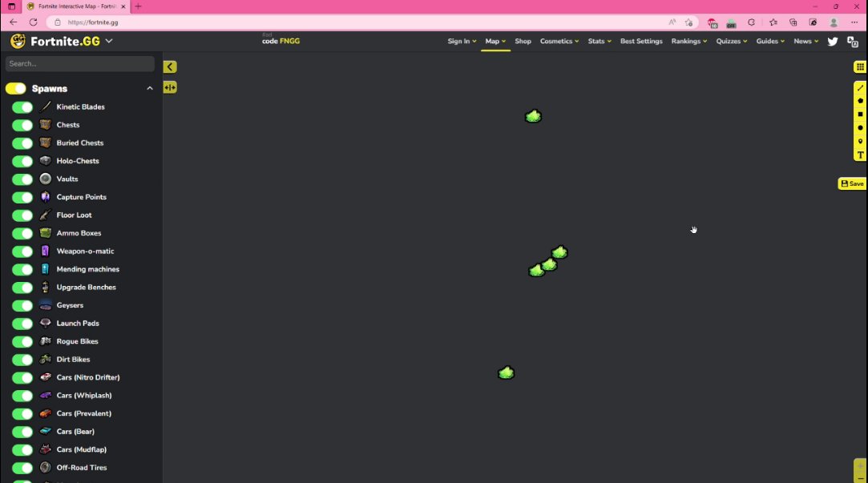Click the code FNGG ad link

pyautogui.click(x=281, y=41)
